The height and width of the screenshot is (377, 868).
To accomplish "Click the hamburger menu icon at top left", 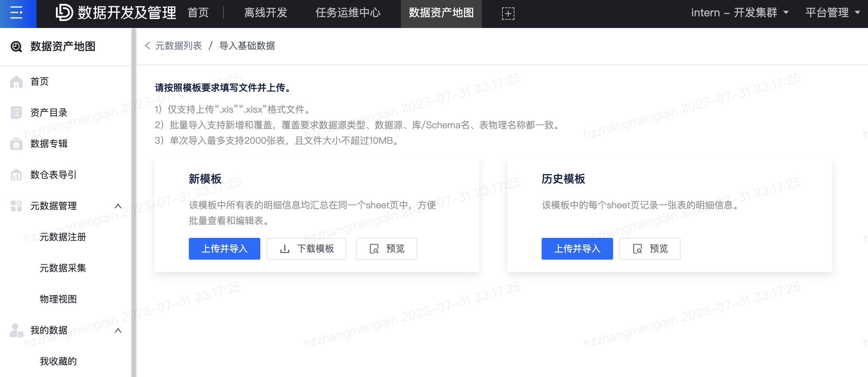I will pos(17,13).
